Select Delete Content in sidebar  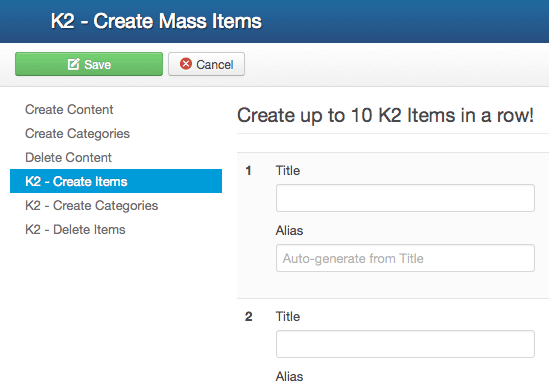68,158
